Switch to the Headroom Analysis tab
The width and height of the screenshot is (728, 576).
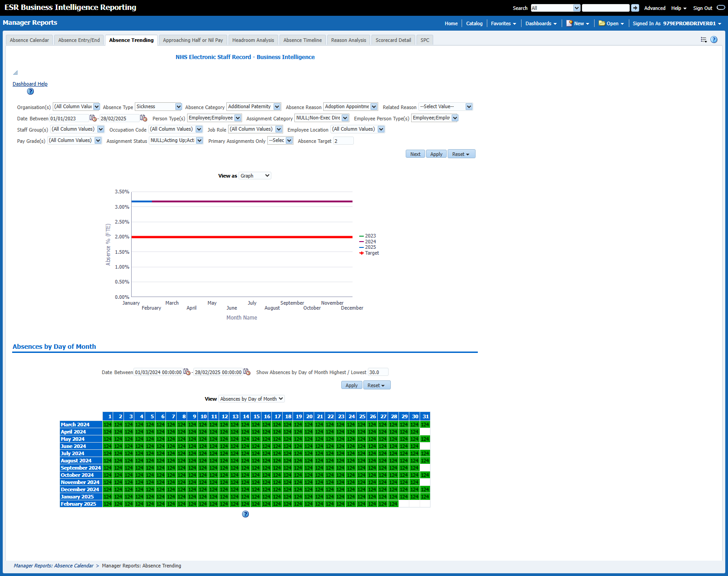(253, 40)
